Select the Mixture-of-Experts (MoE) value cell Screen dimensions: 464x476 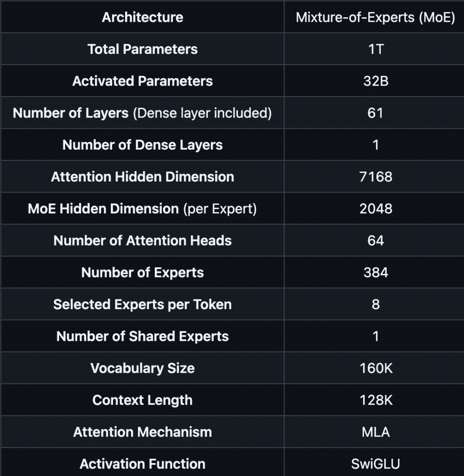375,17
